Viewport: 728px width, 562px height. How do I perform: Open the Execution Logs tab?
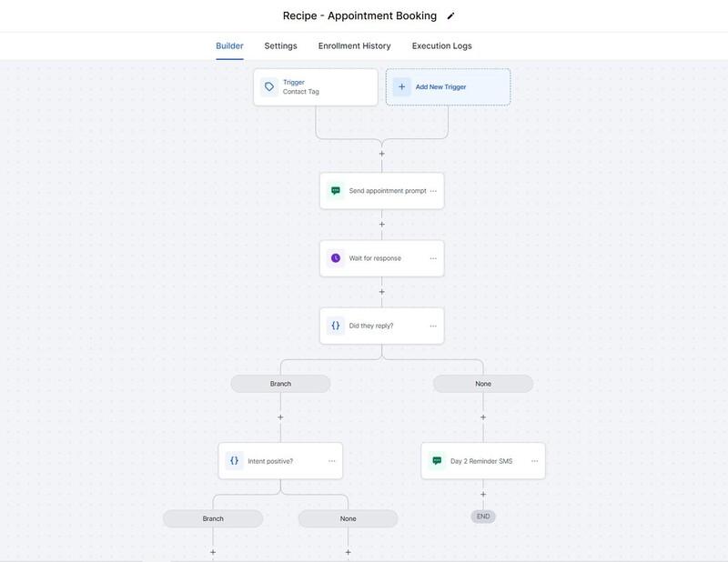coord(441,46)
